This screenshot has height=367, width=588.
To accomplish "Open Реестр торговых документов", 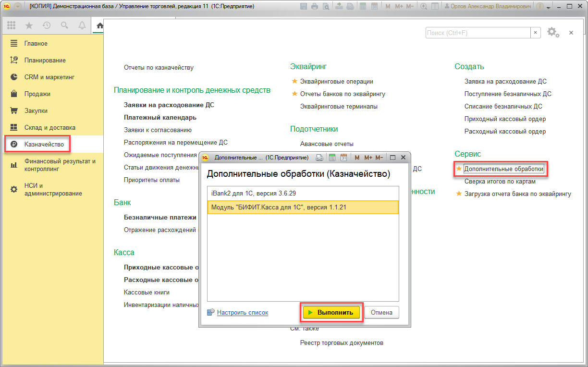I will pos(342,343).
